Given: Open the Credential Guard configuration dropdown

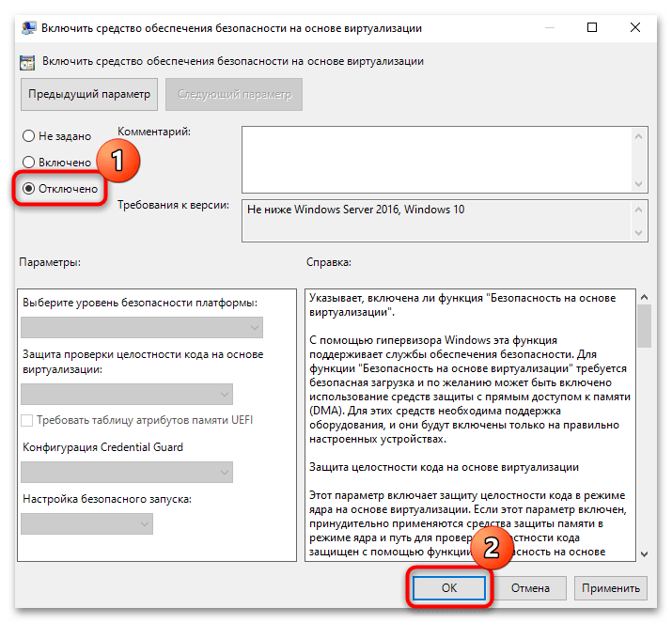Looking at the screenshot, I should point(127,472).
